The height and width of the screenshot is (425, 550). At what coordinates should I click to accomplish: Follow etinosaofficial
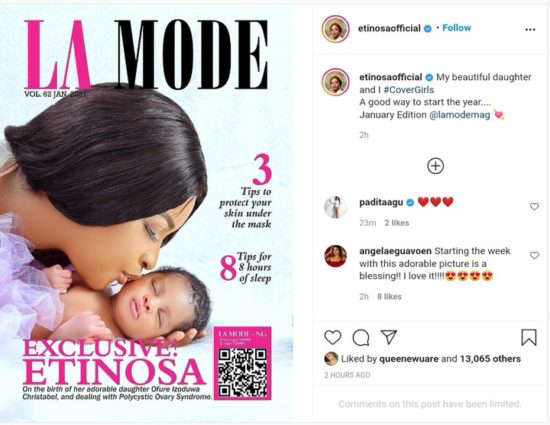(x=456, y=28)
